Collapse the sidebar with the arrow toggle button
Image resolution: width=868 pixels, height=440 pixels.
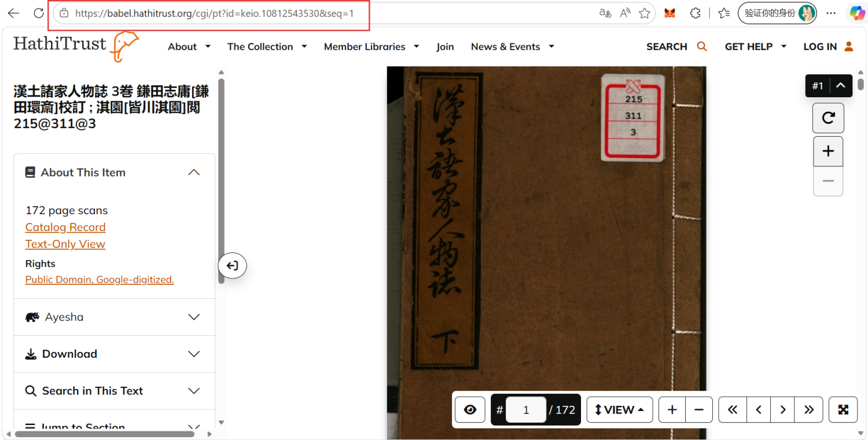tap(233, 266)
